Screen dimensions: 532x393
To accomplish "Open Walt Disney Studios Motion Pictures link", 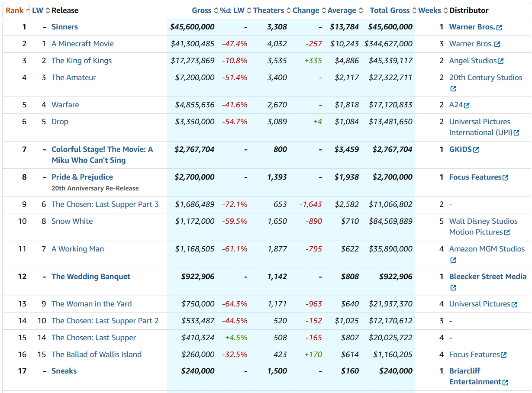I will [x=484, y=226].
